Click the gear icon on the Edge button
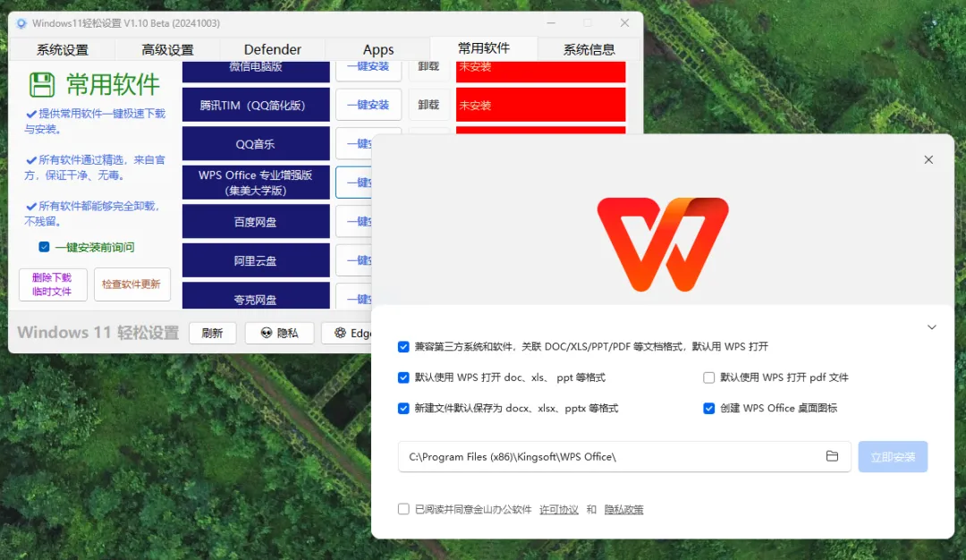966x560 pixels. (x=341, y=333)
